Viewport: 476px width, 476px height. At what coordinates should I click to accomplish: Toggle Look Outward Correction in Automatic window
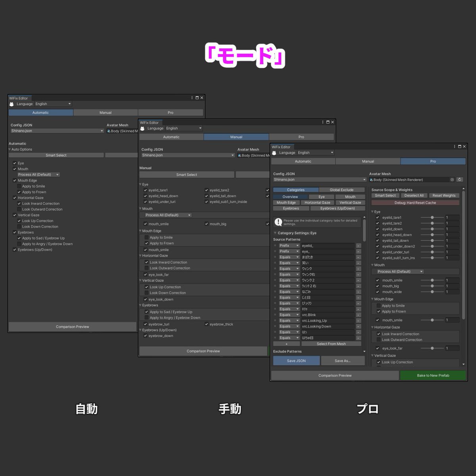coord(19,209)
